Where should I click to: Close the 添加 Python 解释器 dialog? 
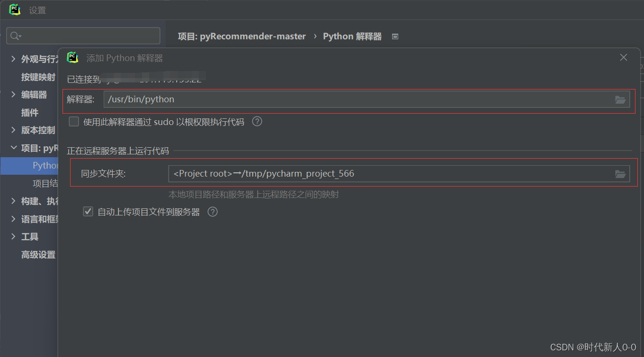click(x=623, y=57)
